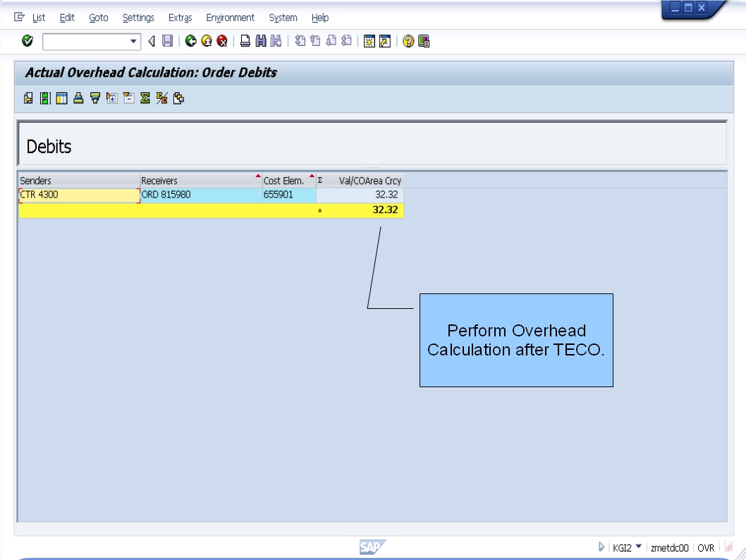Click the window menu icon beside List
The image size is (746, 560).
[20, 17]
